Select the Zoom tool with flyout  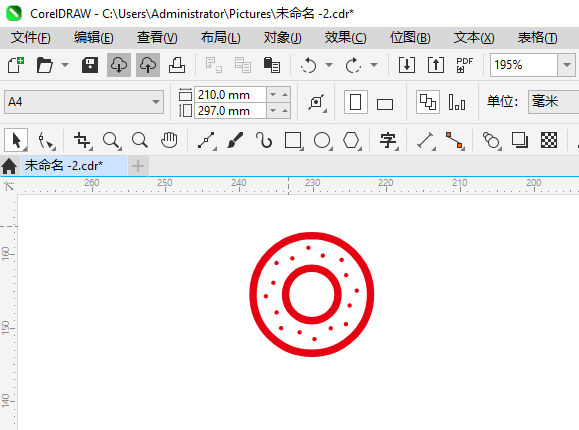pyautogui.click(x=112, y=140)
